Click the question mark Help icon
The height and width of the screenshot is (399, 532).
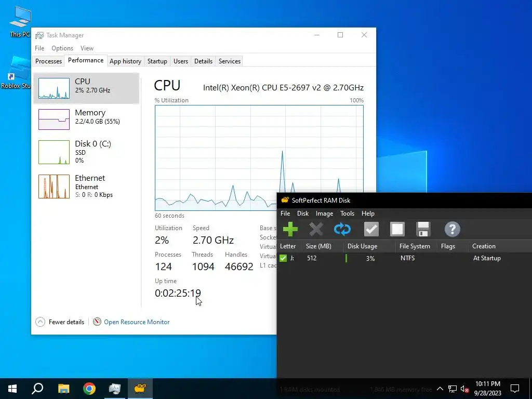[453, 229]
